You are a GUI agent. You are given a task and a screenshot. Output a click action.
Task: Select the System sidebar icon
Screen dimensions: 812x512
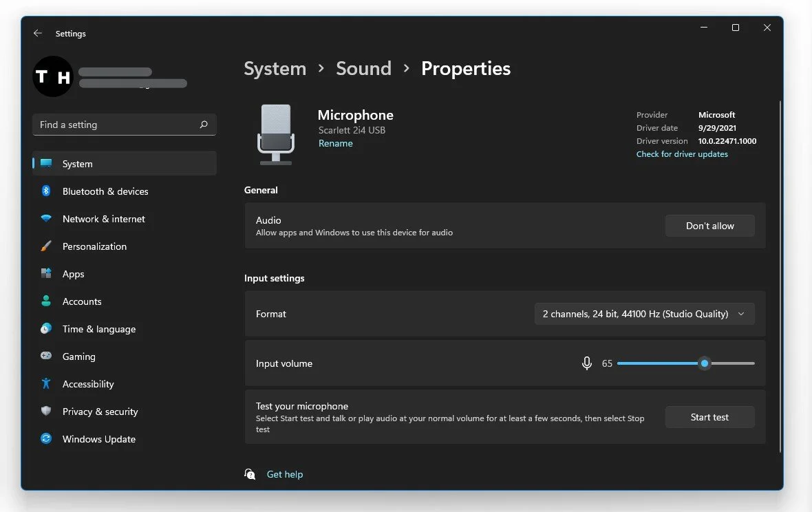click(45, 164)
